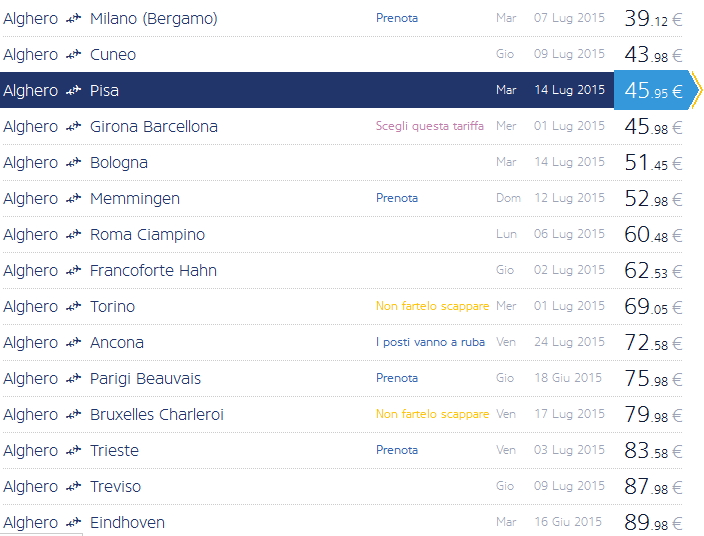Click the plane icon before Eindhoven
Viewport: 704px width, 536px height.
coord(73,523)
